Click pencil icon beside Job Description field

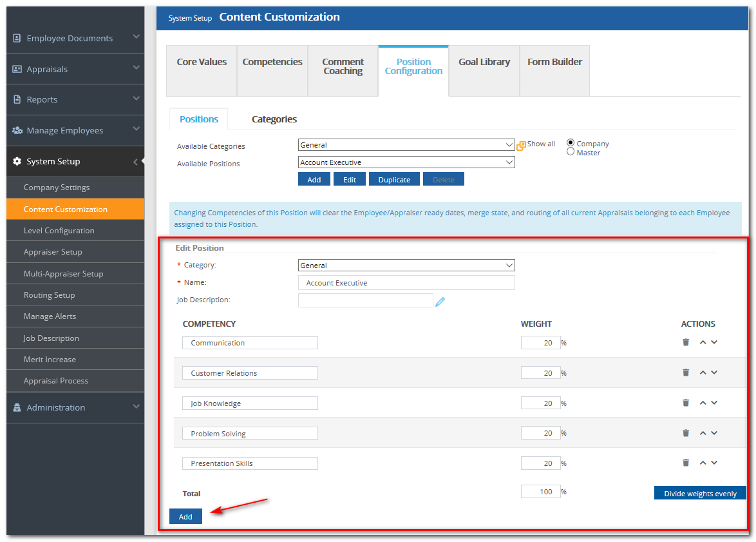tap(440, 301)
